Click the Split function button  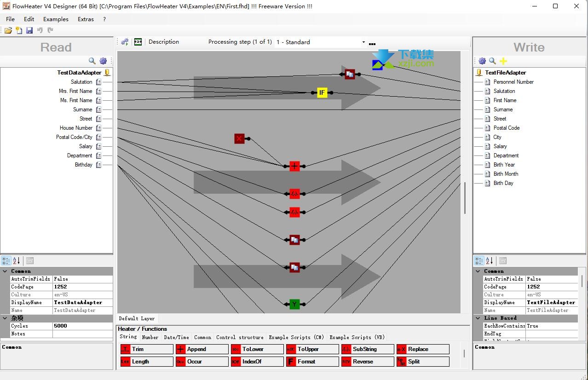(423, 362)
